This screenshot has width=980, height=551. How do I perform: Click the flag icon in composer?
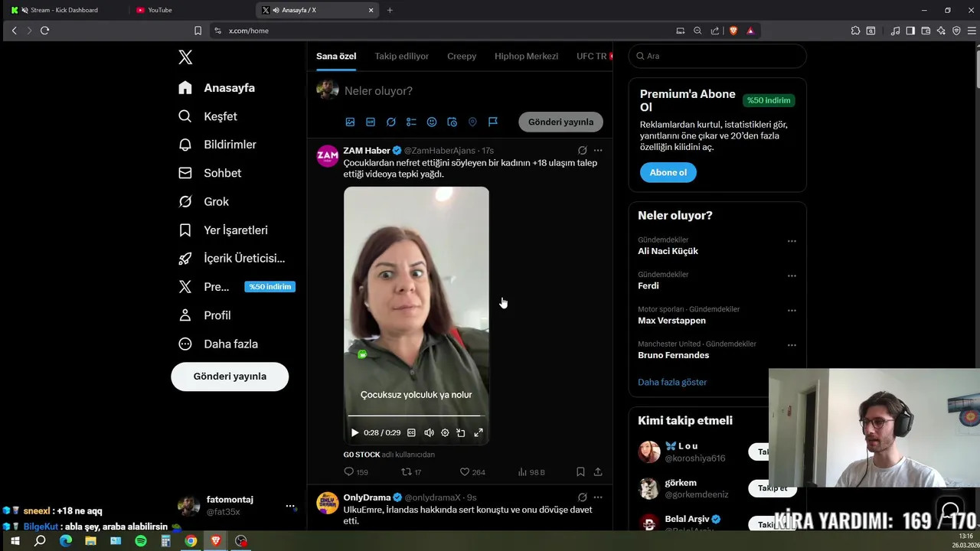click(493, 122)
